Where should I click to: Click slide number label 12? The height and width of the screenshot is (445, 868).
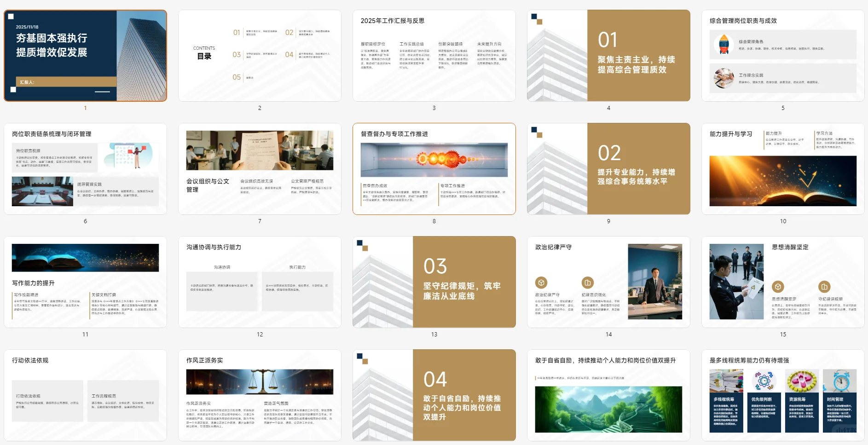pyautogui.click(x=260, y=335)
